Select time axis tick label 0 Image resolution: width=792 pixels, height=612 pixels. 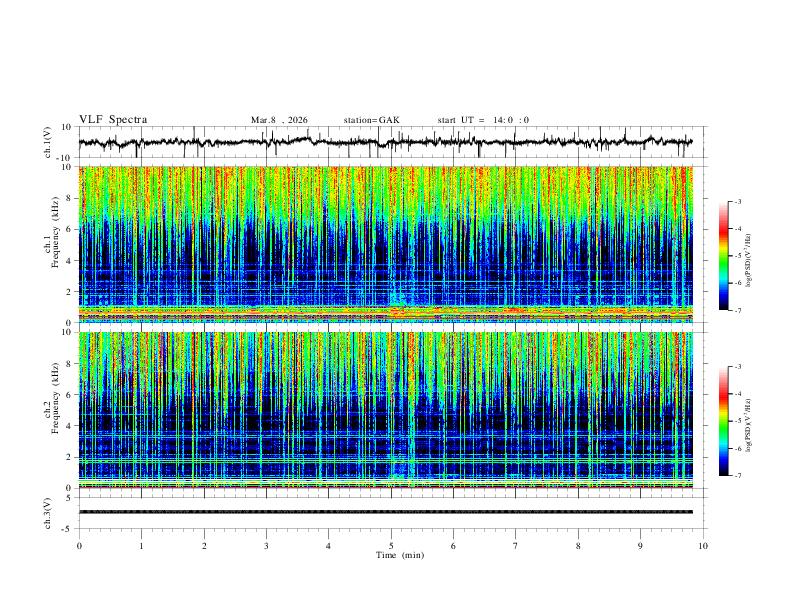79,546
